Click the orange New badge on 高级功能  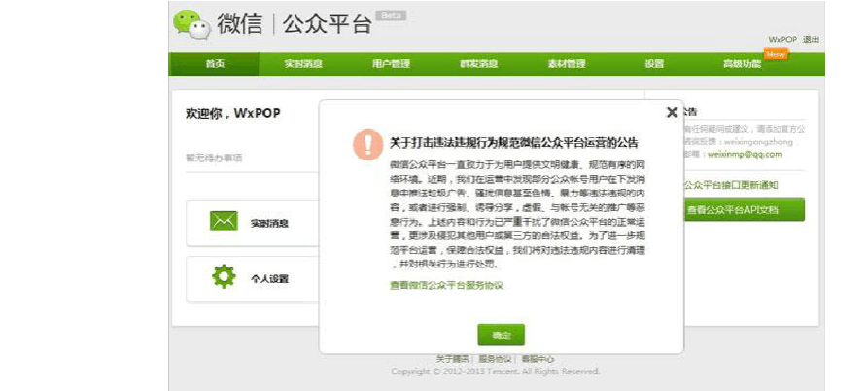775,54
